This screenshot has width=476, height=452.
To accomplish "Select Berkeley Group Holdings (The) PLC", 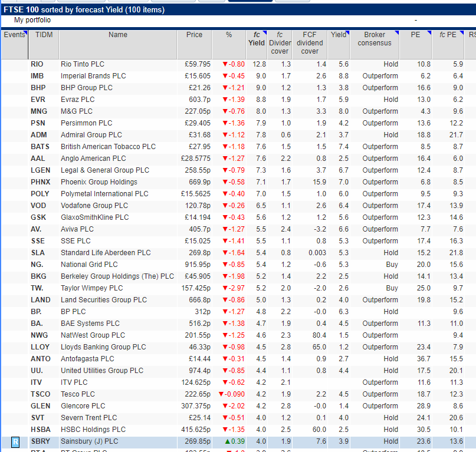I will tap(117, 276).
